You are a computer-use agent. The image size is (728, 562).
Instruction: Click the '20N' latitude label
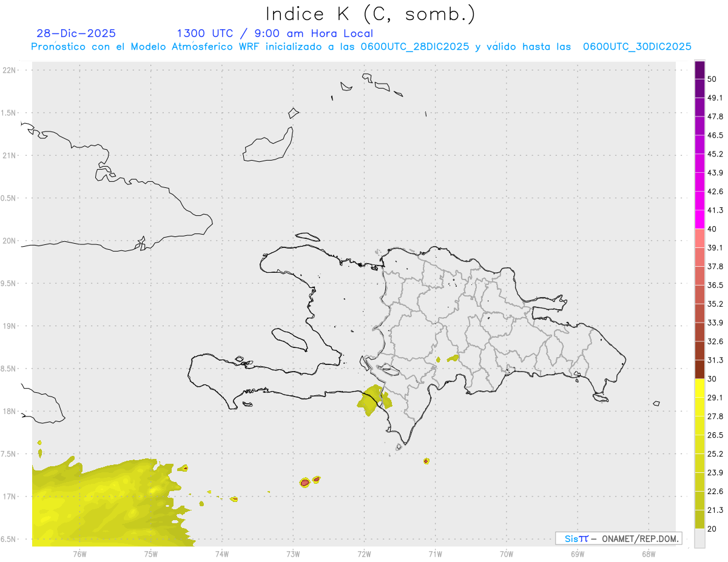tap(10, 241)
